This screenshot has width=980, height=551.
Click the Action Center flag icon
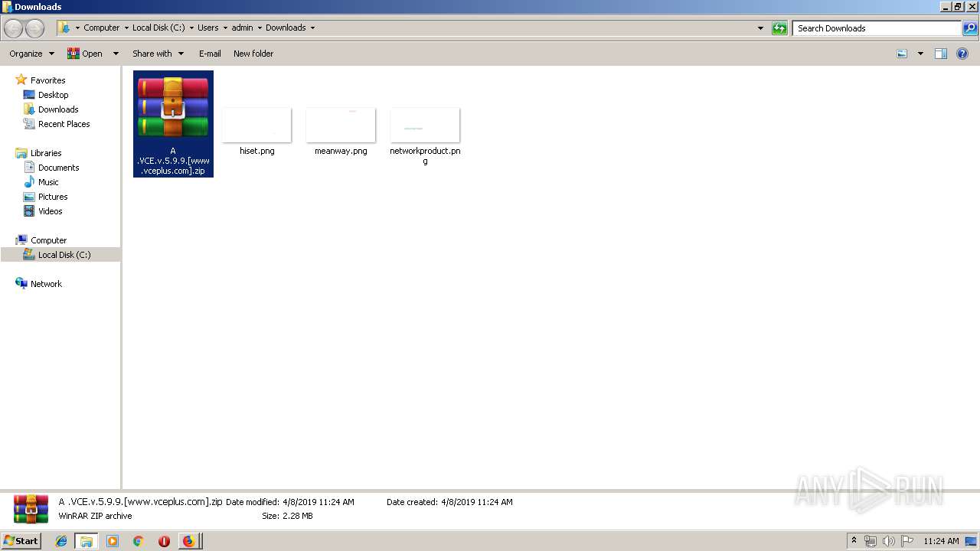(906, 540)
